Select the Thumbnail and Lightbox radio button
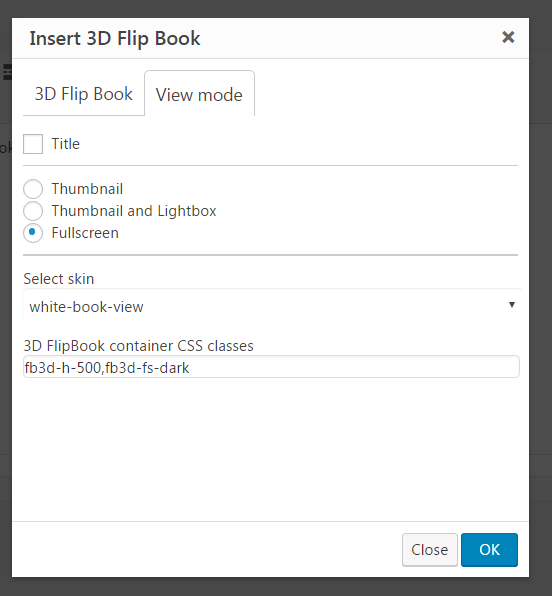 (x=33, y=211)
